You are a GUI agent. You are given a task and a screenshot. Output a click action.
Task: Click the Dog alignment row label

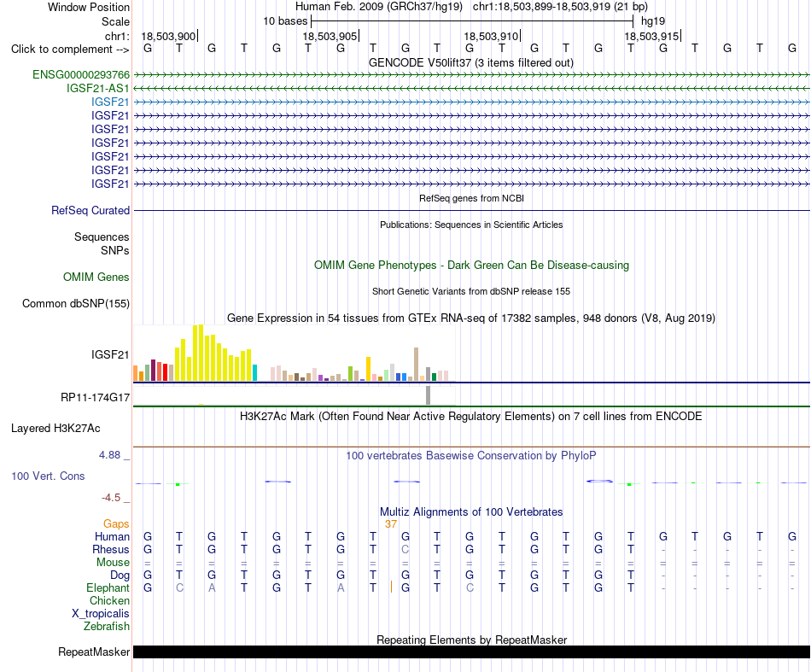pyautogui.click(x=120, y=576)
